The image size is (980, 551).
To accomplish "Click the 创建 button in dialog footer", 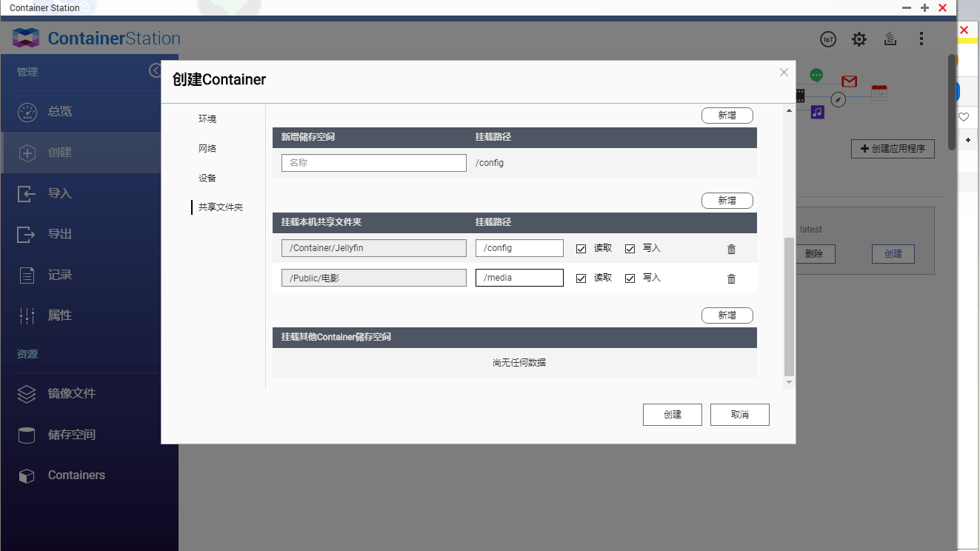I will [673, 415].
